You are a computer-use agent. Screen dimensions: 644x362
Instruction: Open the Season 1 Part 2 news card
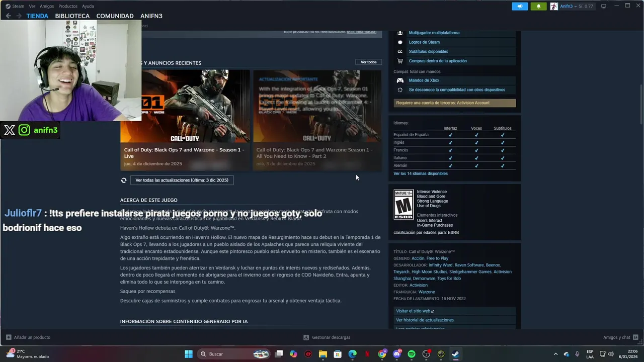(317, 120)
